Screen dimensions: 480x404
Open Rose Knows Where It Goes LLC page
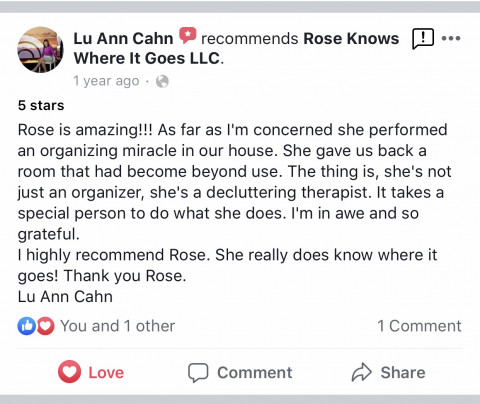click(x=236, y=48)
